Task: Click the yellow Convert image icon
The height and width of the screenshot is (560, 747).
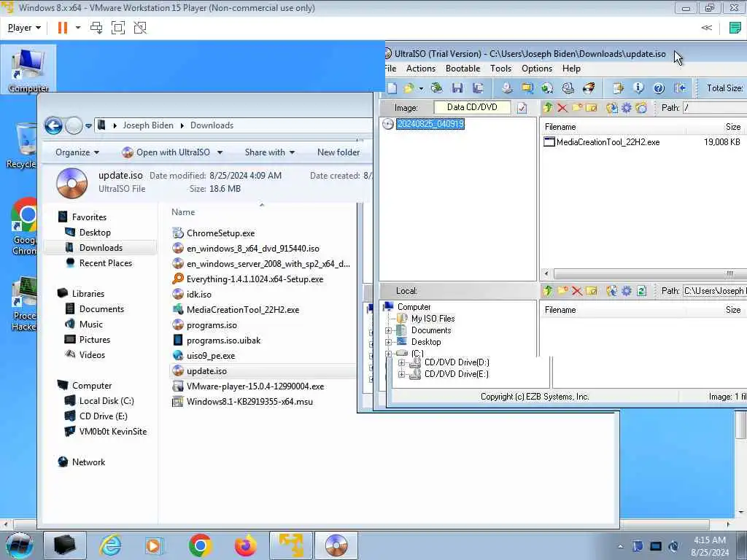Action: point(527,88)
